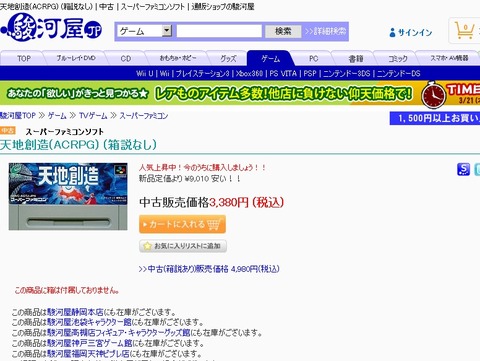Switch to the TOP tab
The image size is (480, 361).
pos(24,59)
